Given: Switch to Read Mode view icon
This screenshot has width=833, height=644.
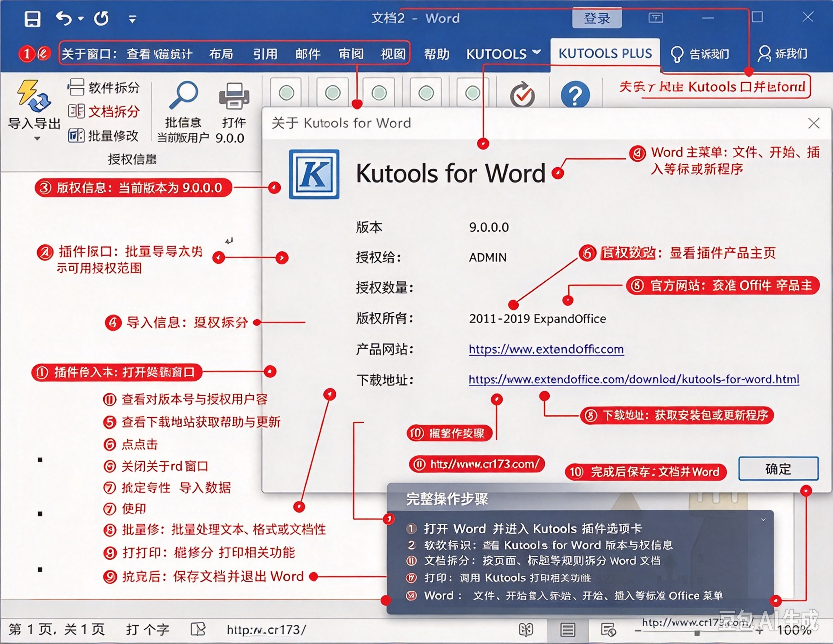Looking at the screenshot, I should click(x=526, y=630).
